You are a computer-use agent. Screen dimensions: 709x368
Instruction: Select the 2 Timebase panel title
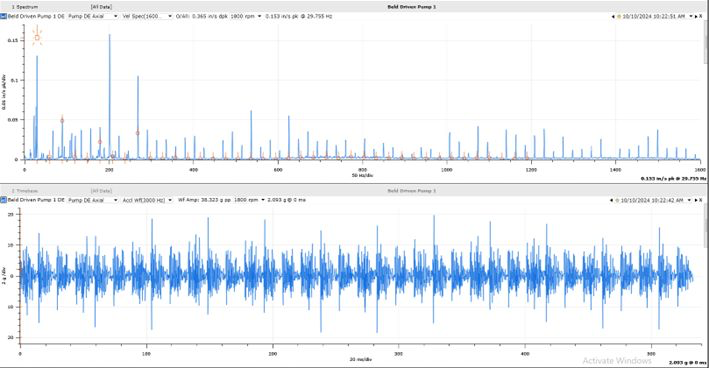coord(25,191)
